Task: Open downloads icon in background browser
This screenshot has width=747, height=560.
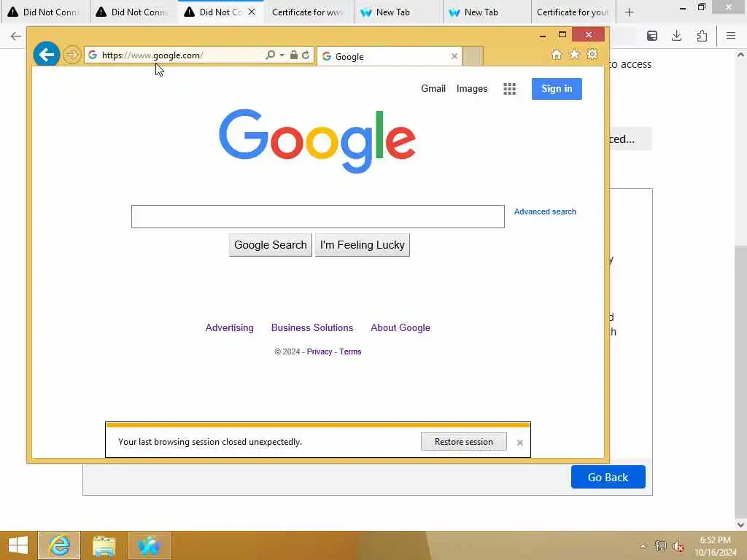Action: pos(676,36)
